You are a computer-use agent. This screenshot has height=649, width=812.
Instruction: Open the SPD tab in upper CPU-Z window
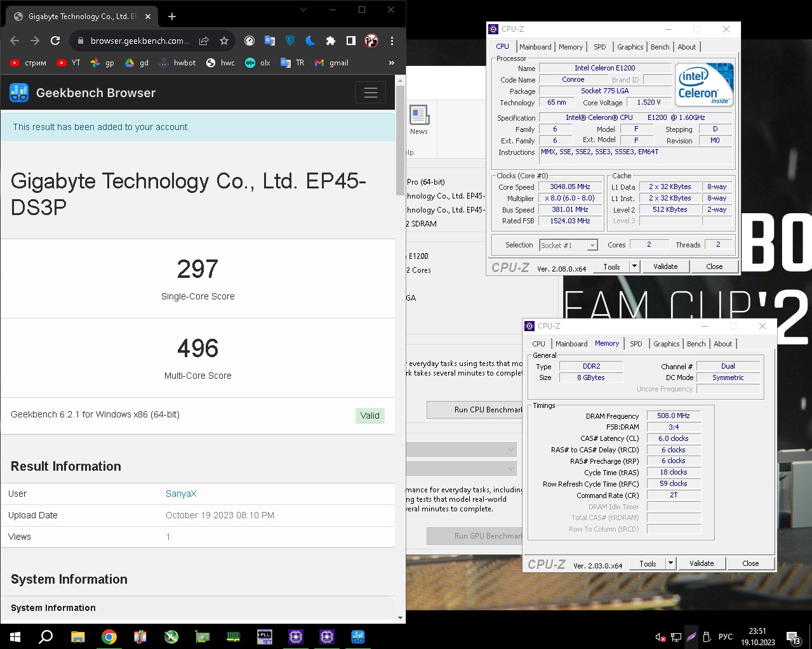tap(600, 47)
